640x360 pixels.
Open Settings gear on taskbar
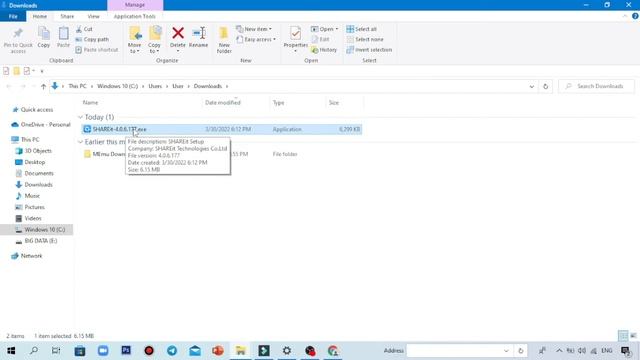pyautogui.click(x=287, y=351)
